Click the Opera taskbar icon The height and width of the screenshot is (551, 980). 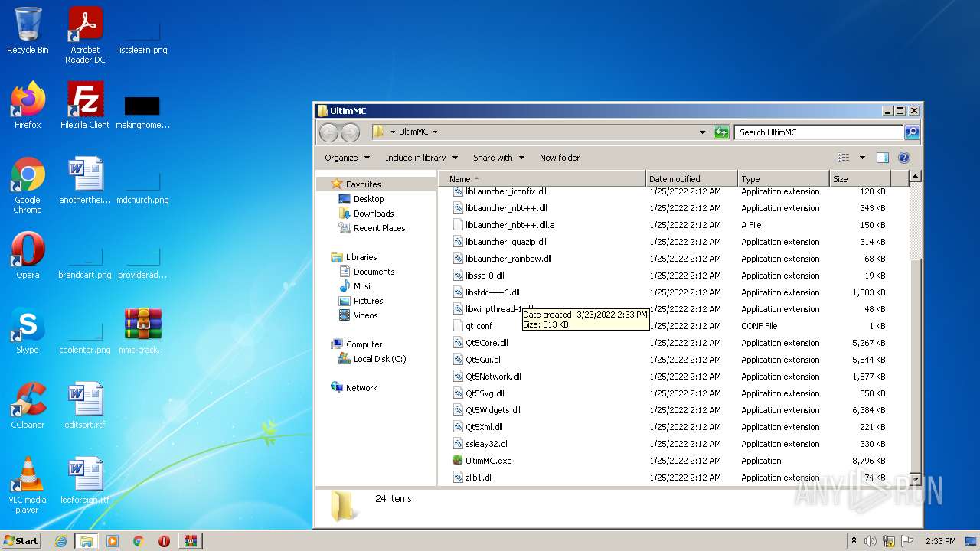pyautogui.click(x=164, y=541)
